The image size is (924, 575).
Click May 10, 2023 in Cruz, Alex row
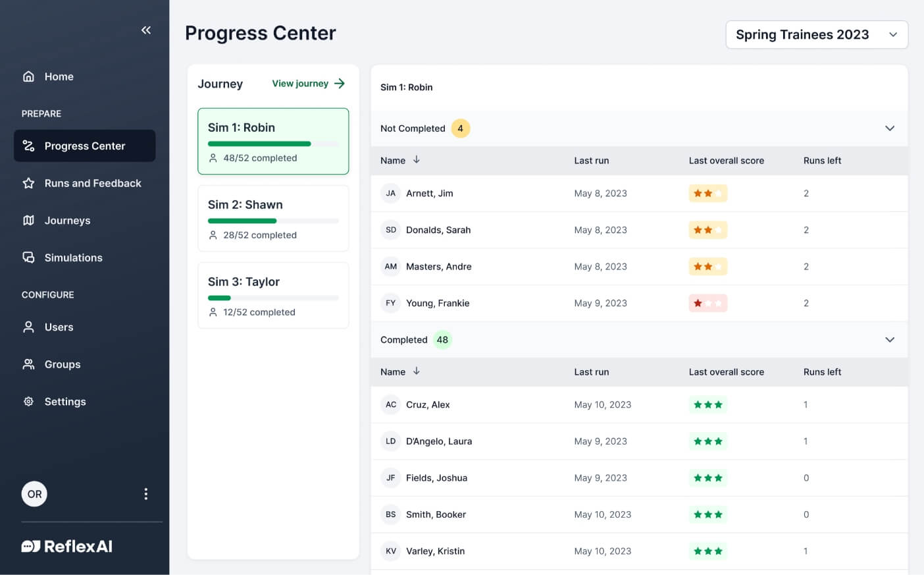click(603, 404)
